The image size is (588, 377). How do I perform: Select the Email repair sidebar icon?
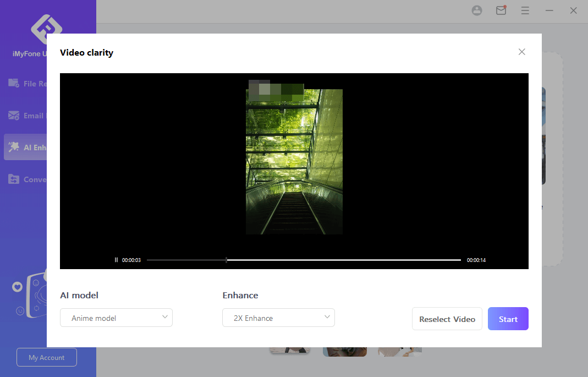[14, 116]
